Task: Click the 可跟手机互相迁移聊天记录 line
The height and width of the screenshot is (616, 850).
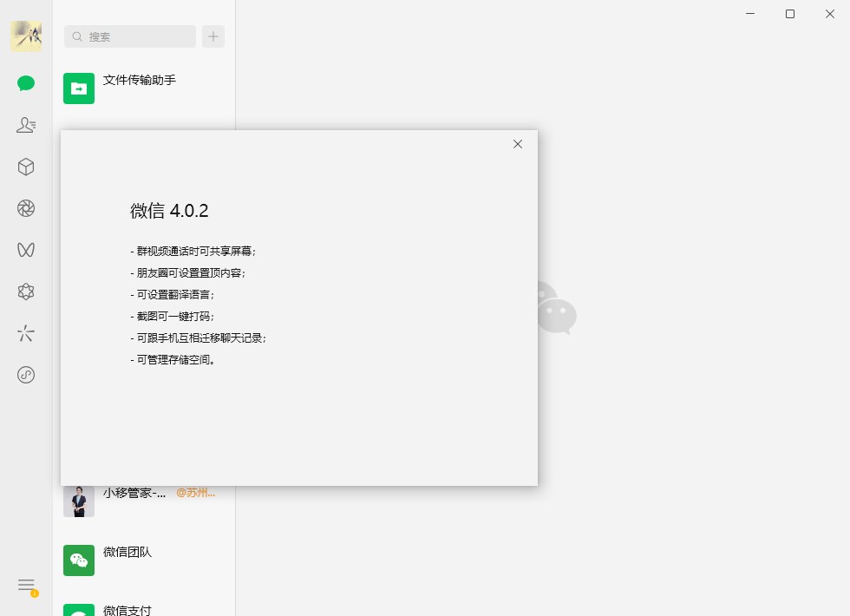Action: [x=199, y=337]
